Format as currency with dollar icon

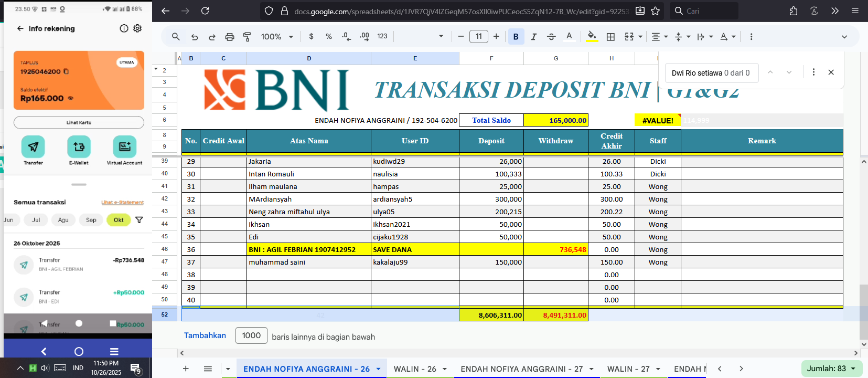click(312, 37)
